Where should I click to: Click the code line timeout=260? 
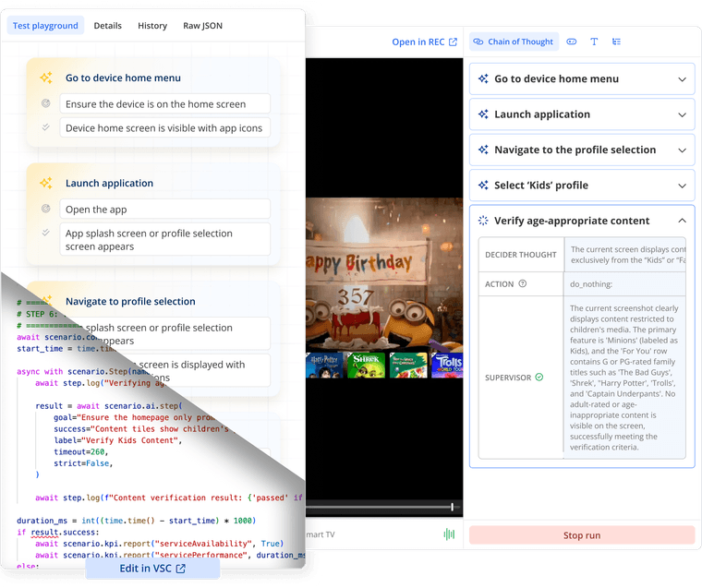81,452
